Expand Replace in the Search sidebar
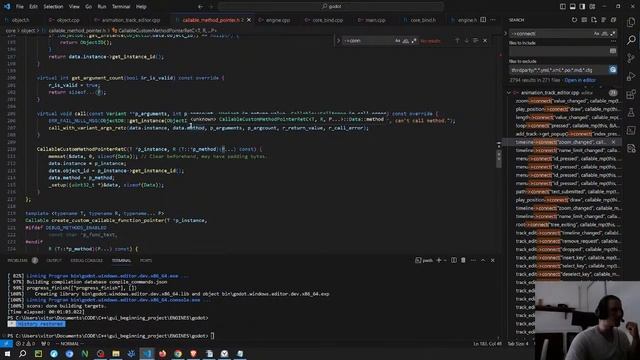The width and height of the screenshot is (640, 360). tap(505, 33)
